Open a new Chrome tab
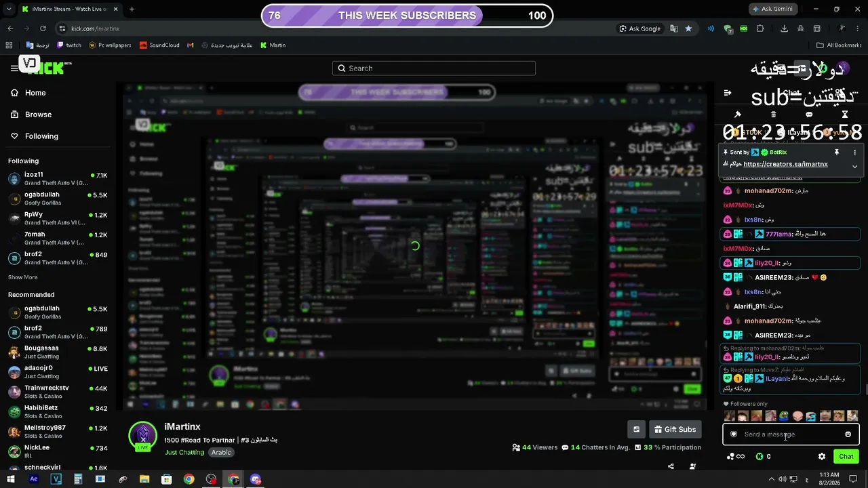Viewport: 868px width, 488px height. (132, 9)
